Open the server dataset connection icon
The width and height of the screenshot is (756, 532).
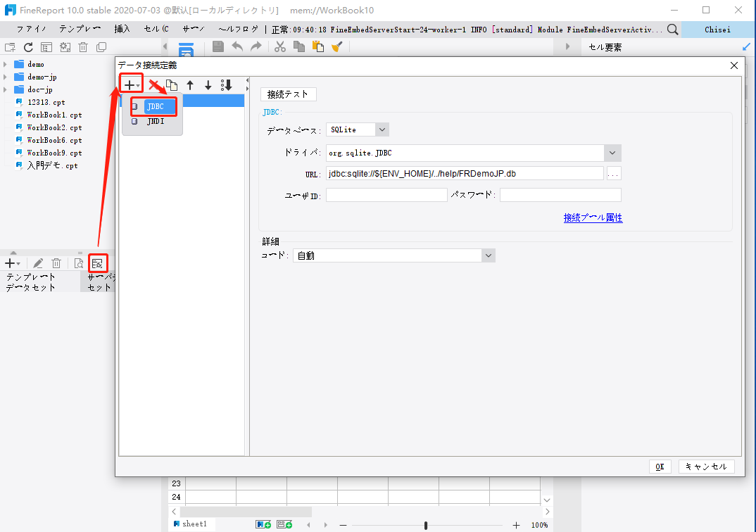(98, 262)
